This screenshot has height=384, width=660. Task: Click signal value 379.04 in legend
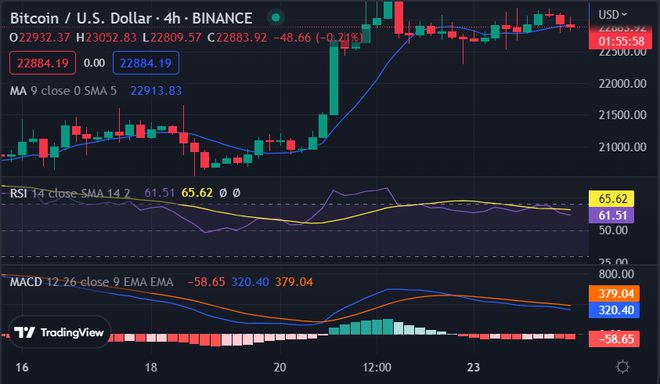pyautogui.click(x=294, y=282)
